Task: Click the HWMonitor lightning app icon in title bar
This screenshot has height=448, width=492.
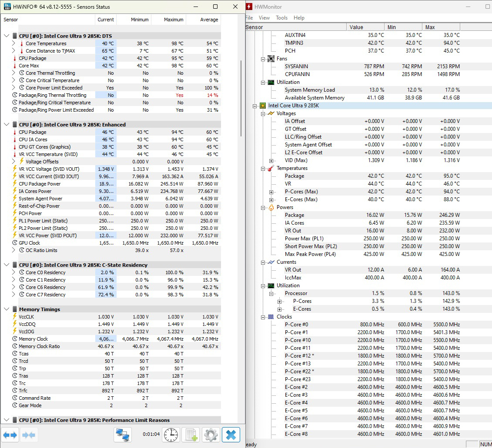Action: pos(249,7)
